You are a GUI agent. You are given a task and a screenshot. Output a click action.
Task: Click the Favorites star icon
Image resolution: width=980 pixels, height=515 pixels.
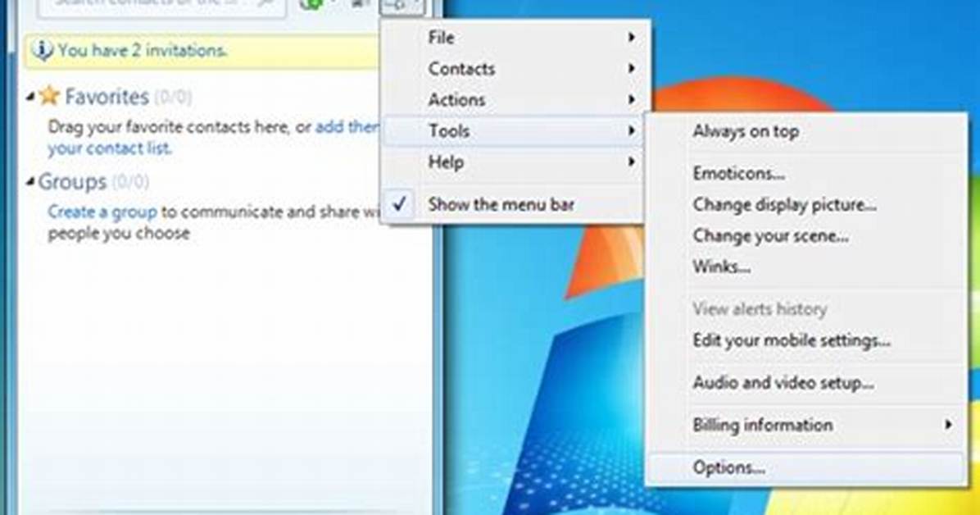48,96
